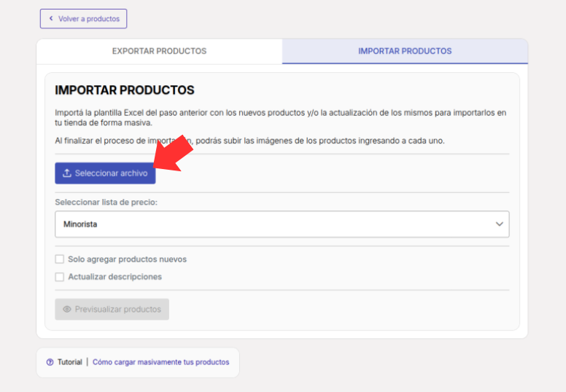The width and height of the screenshot is (566, 392).
Task: Click the back chevron icon in Volver a productos
Action: click(x=51, y=18)
